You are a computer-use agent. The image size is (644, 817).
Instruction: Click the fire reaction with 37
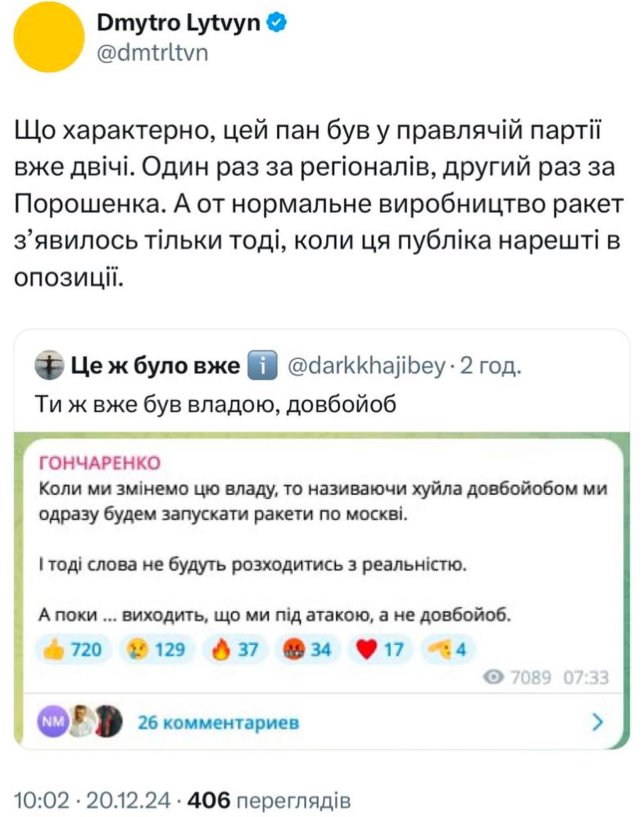click(235, 649)
